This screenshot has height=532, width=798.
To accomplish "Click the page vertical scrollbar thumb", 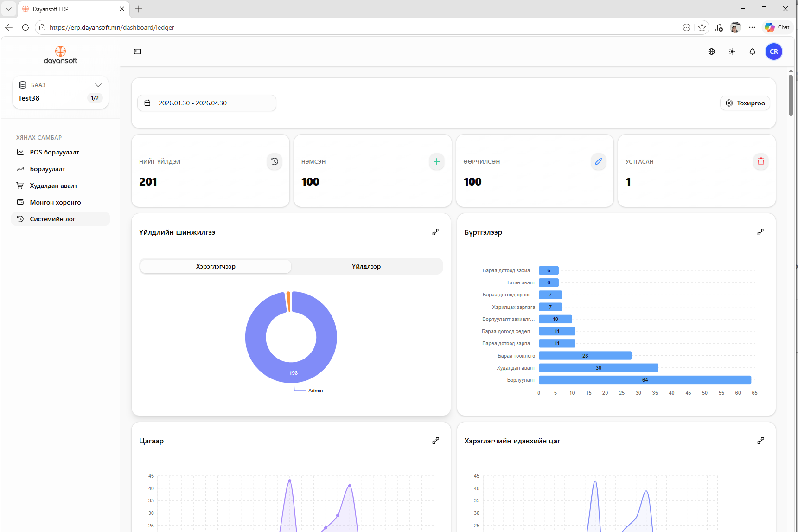I will point(791,95).
